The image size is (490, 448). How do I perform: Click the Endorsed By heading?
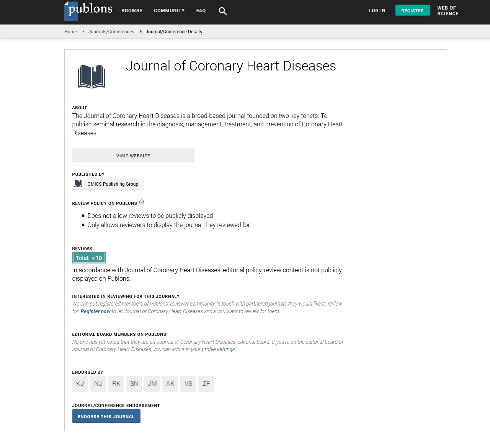pos(88,372)
